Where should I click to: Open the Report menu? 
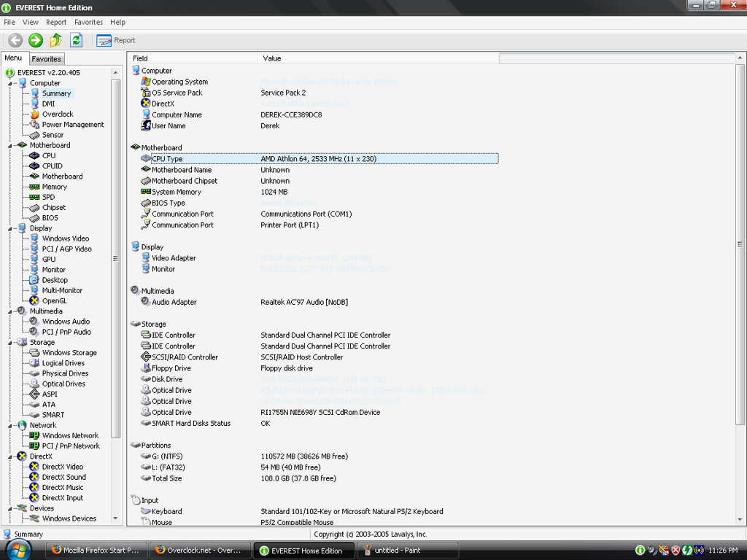[x=56, y=23]
